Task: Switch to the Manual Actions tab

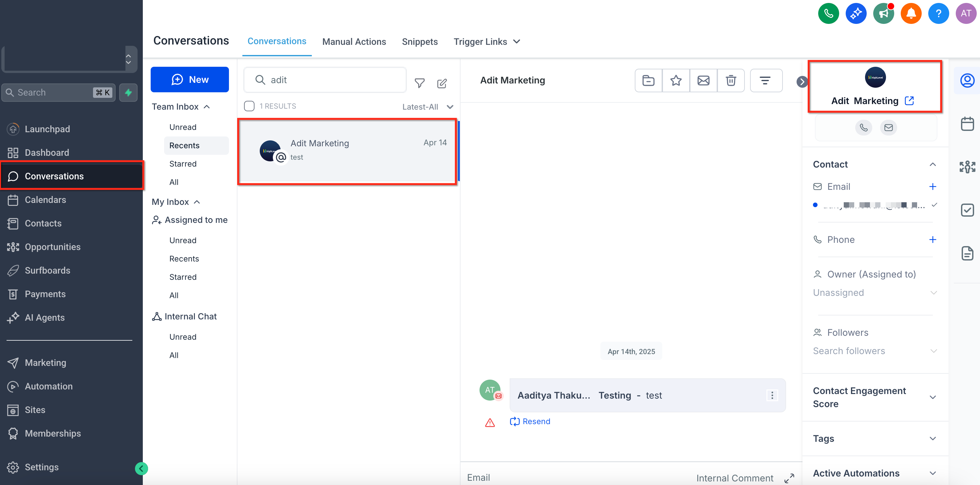Action: point(354,42)
